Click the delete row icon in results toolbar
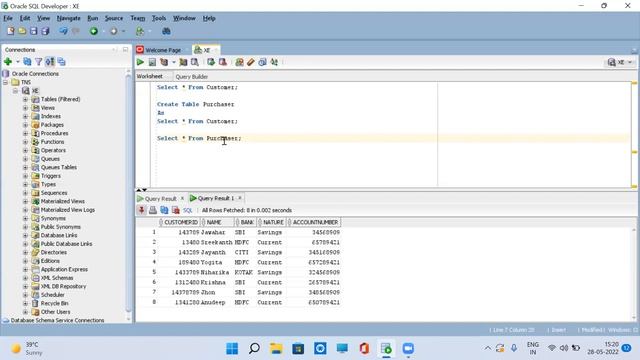 [176, 210]
